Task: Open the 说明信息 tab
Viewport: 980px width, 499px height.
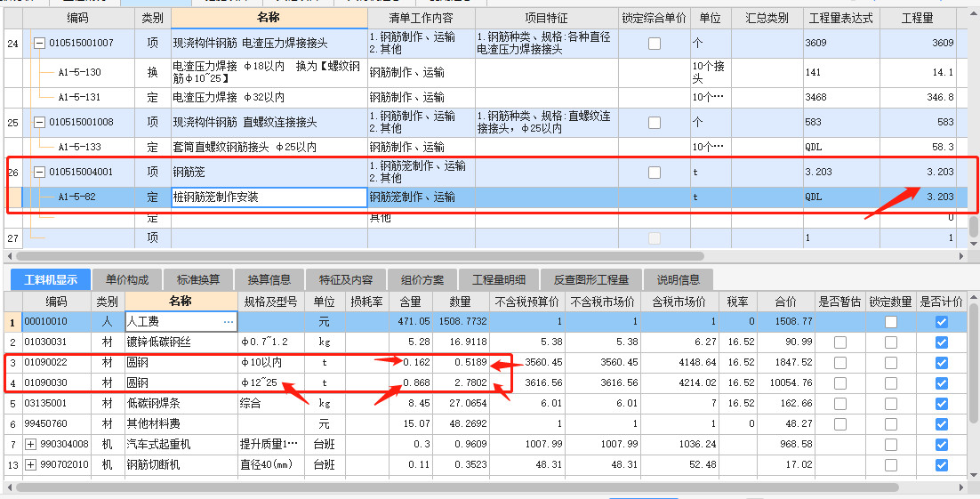Action: (x=678, y=279)
